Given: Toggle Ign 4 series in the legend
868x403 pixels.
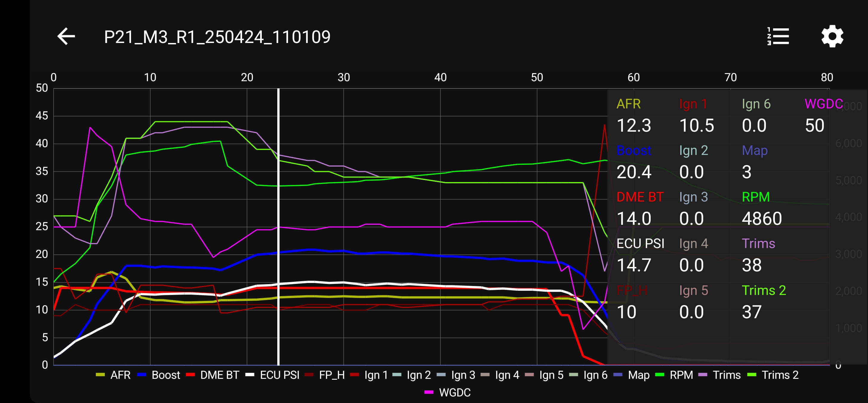Looking at the screenshot, I should [500, 375].
